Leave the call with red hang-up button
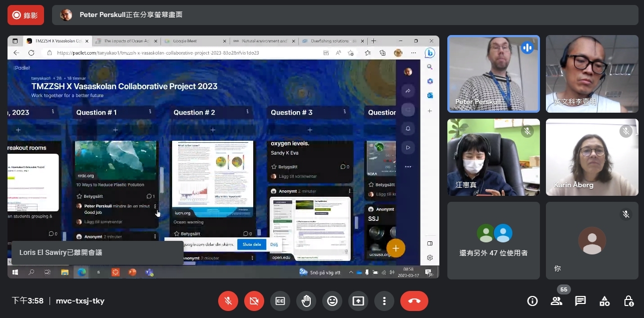Image resolution: width=644 pixels, height=318 pixels. [414, 301]
